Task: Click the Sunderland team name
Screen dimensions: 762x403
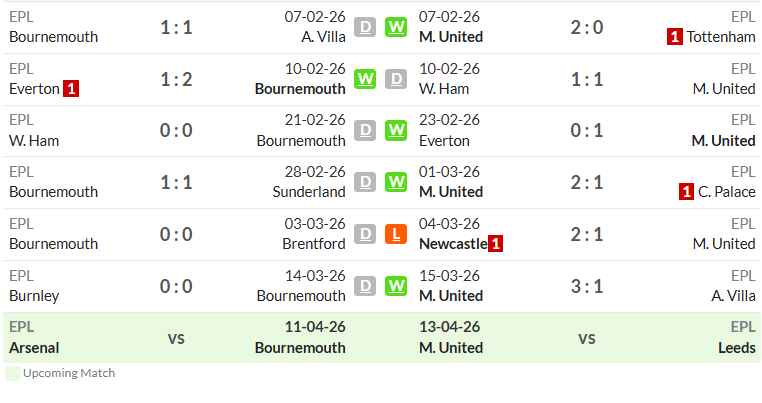Action: point(309,192)
